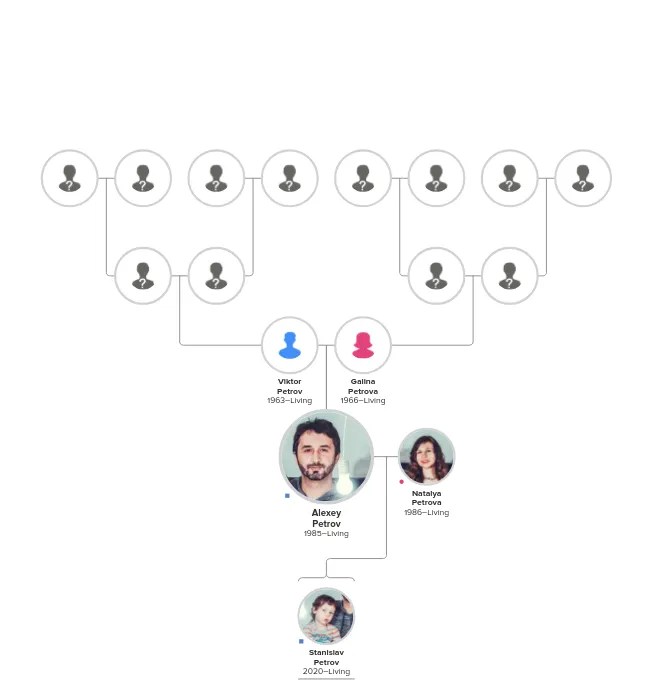Click Stanislav Petrov name label

coord(326,657)
